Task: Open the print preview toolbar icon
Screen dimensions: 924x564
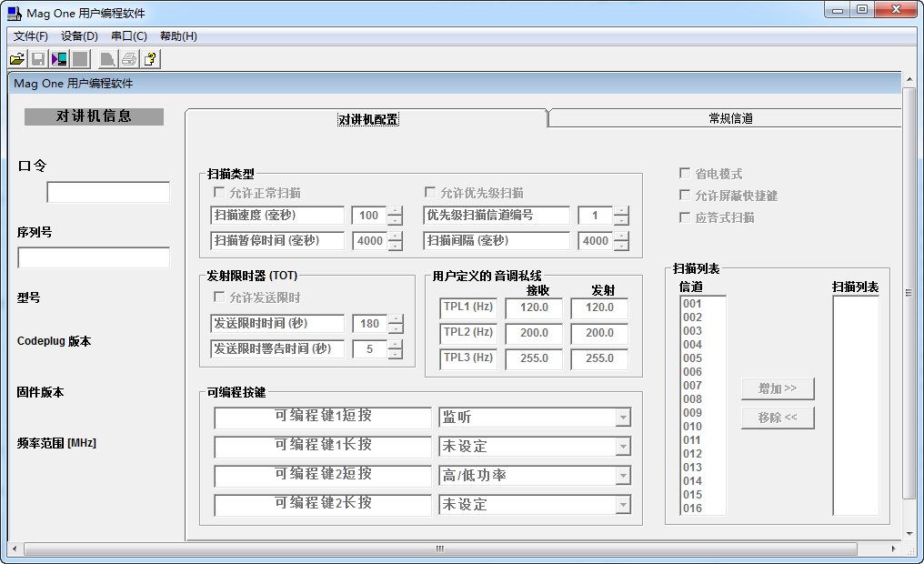Action: 108,58
